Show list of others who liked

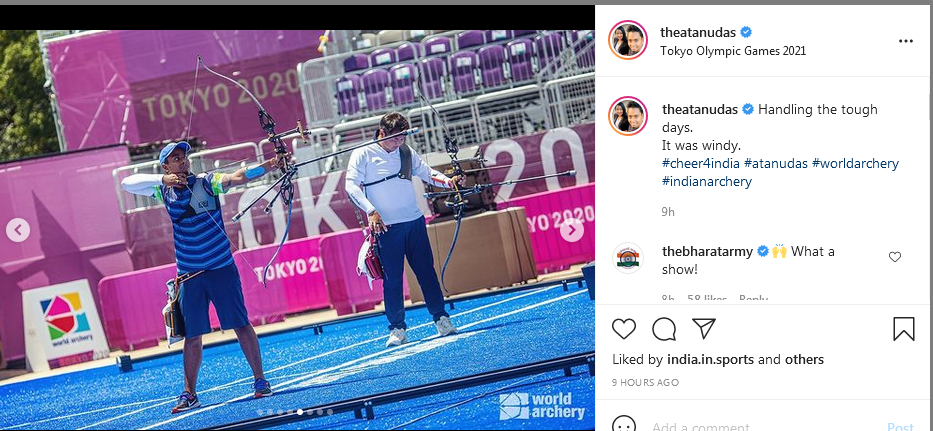click(804, 360)
